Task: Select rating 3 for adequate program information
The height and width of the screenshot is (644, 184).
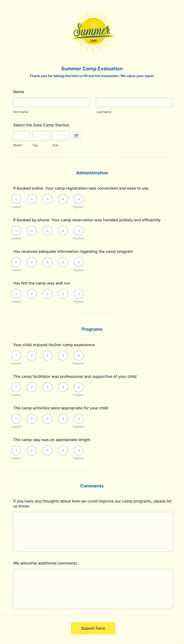Action: 47,262
